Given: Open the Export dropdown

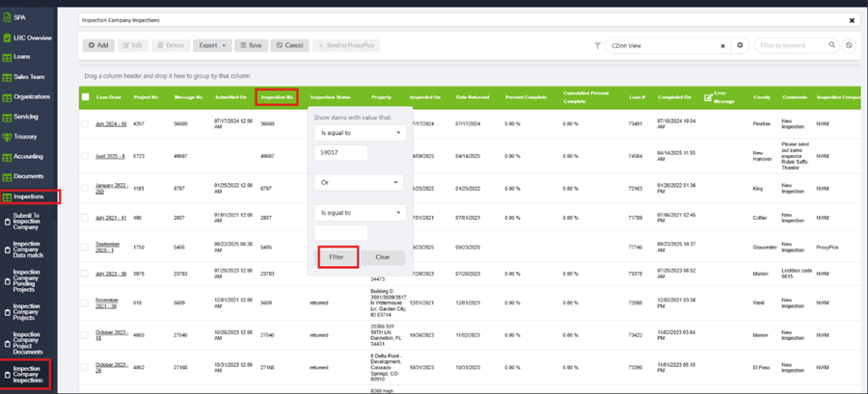Looking at the screenshot, I should pyautogui.click(x=212, y=45).
